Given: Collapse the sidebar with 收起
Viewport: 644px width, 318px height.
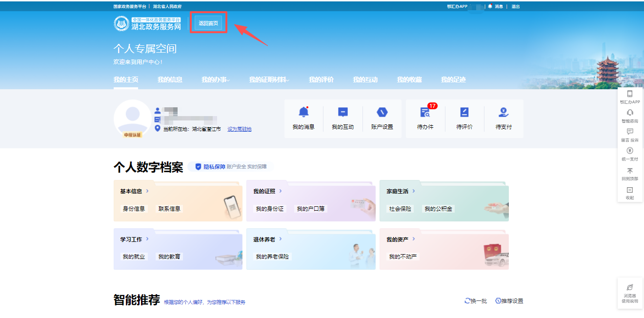Looking at the screenshot, I should tap(629, 190).
